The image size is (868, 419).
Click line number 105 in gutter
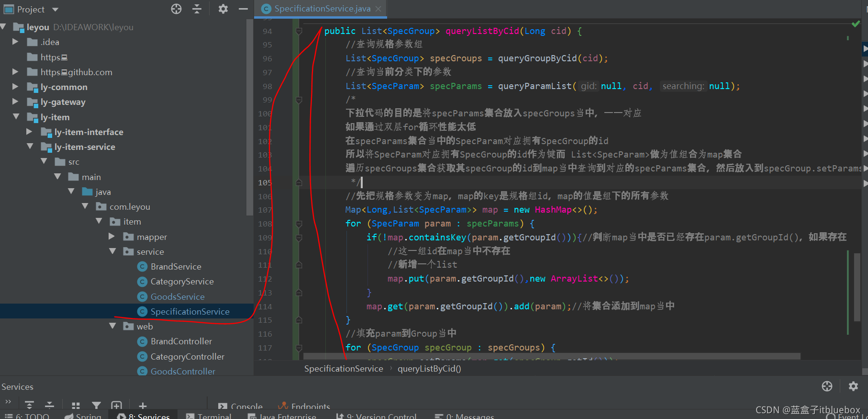coord(265,182)
